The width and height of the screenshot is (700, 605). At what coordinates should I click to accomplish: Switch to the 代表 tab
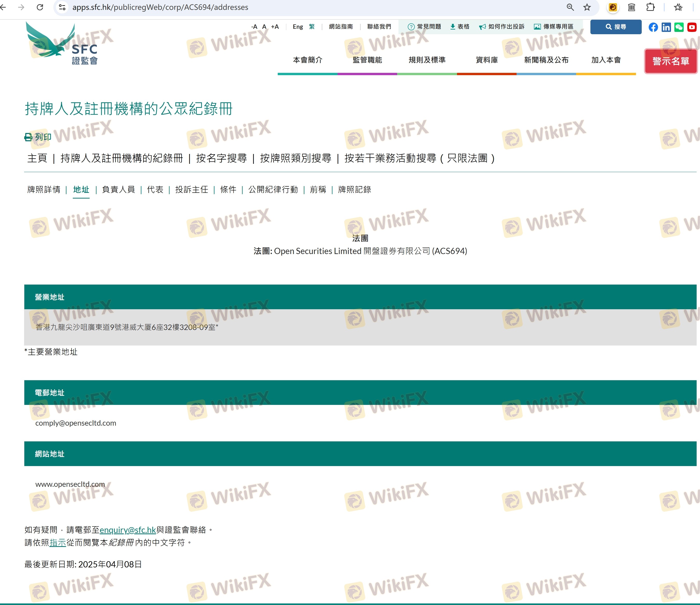pos(155,189)
